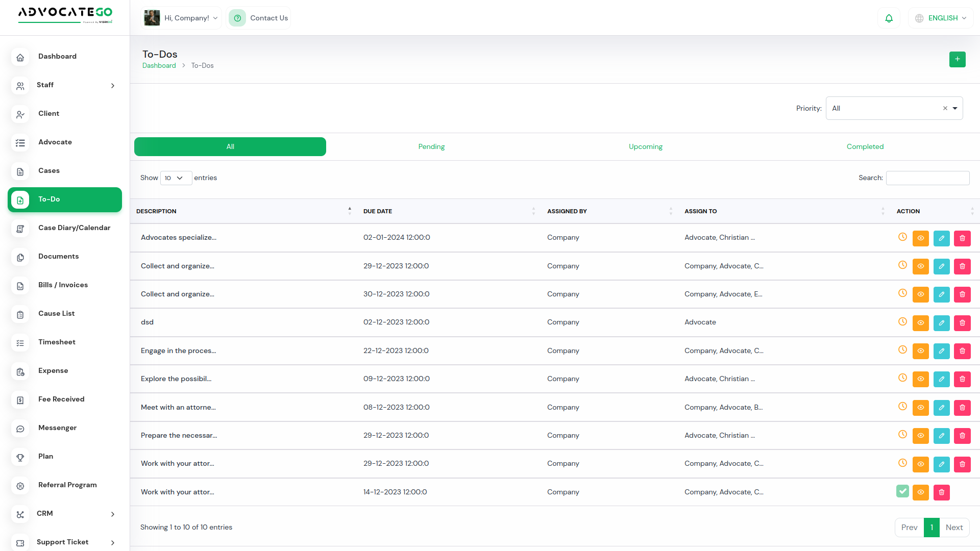The image size is (980, 551).
Task: Delete the 'dsd' to-do with trash icon
Action: [962, 323]
